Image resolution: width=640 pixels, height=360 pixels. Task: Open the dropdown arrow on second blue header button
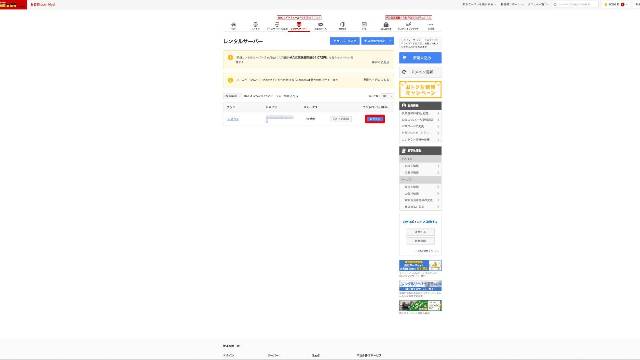tap(390, 41)
